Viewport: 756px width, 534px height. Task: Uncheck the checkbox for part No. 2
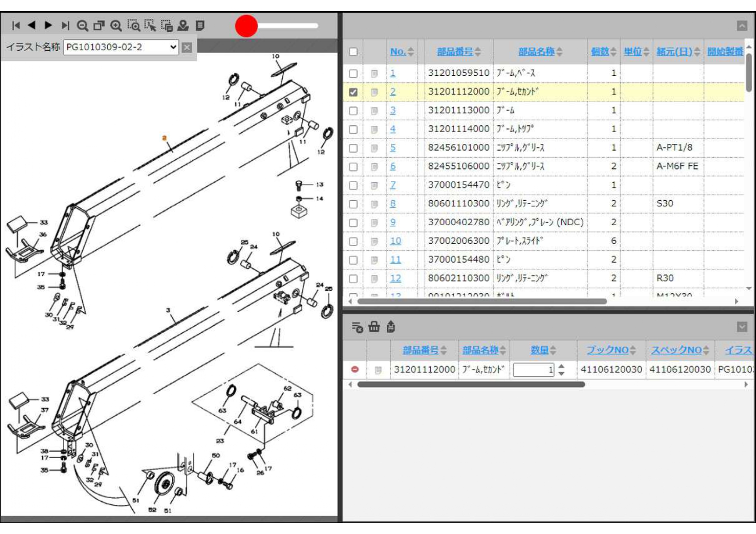pos(353,92)
